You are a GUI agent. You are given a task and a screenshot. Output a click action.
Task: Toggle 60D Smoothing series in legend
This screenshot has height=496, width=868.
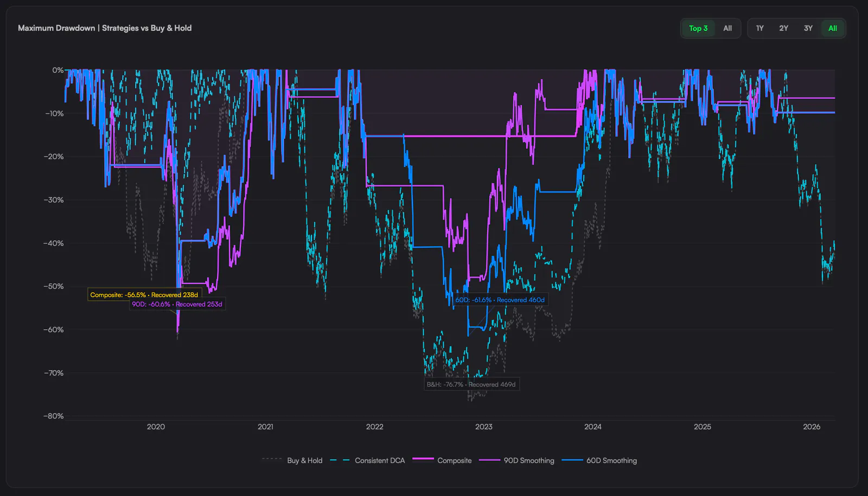point(599,460)
